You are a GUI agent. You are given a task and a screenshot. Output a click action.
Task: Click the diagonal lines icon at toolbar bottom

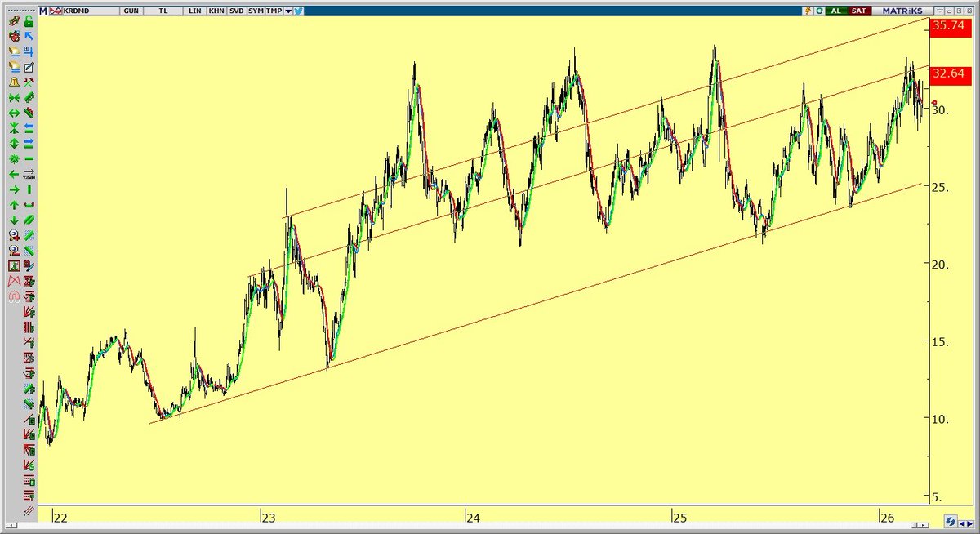coord(29,511)
